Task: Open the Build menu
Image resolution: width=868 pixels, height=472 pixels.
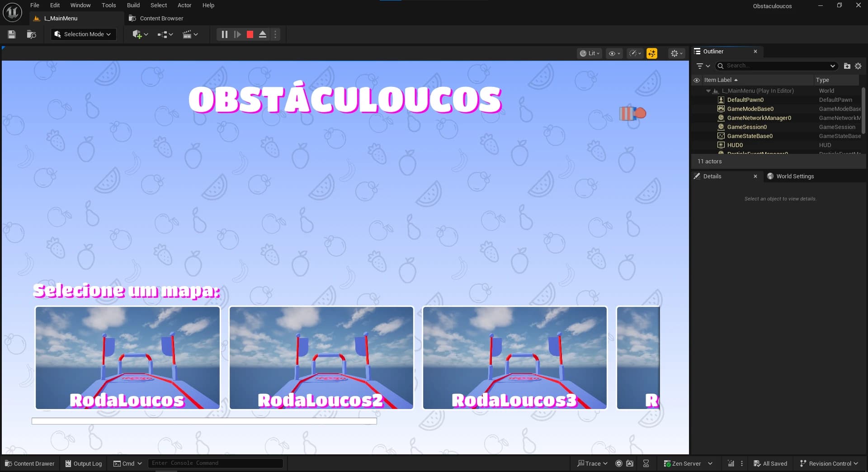Action: click(x=133, y=5)
